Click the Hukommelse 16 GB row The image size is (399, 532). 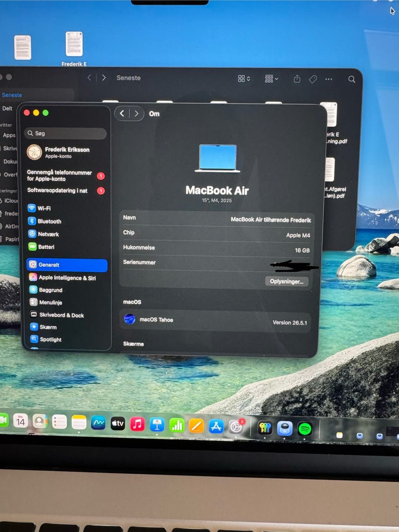pos(216,249)
